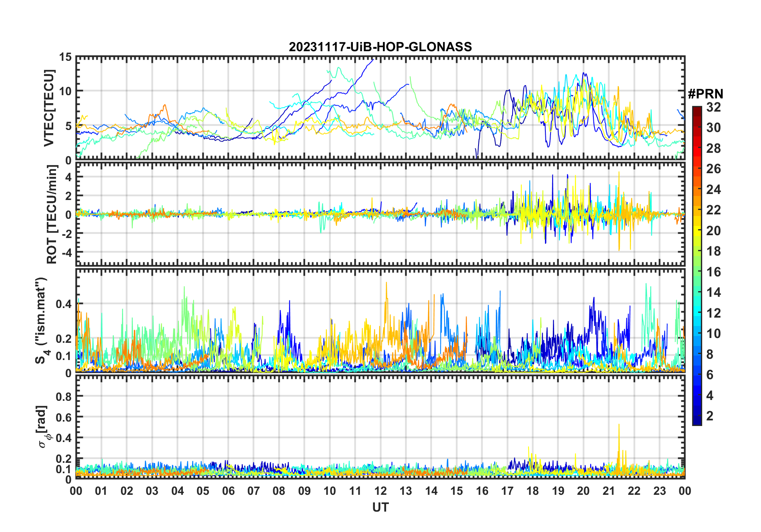The height and width of the screenshot is (532, 761).
Task: Select the UT axis tick label 23
Action: 659,491
